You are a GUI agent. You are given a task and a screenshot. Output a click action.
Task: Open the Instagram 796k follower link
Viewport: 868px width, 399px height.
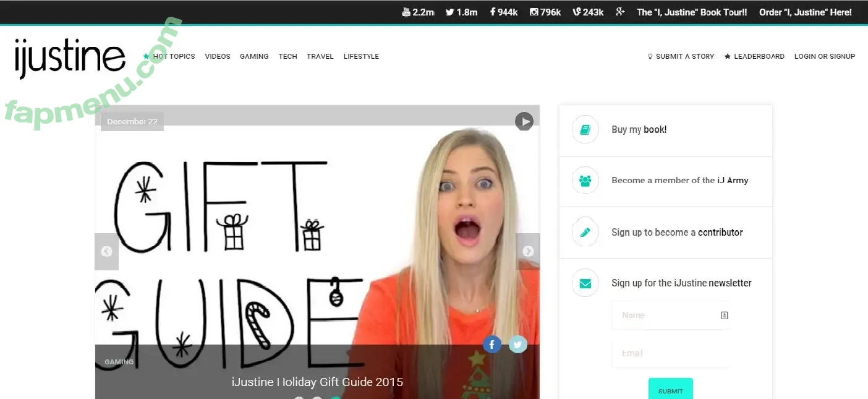(545, 12)
